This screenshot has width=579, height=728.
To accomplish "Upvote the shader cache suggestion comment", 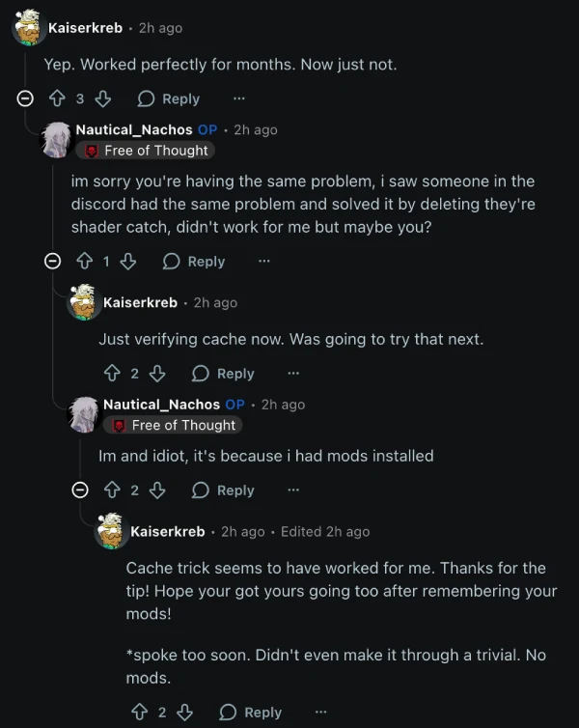I will 84,262.
